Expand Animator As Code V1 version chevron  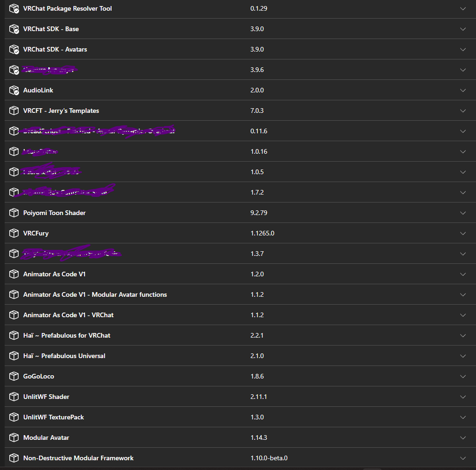[463, 274]
